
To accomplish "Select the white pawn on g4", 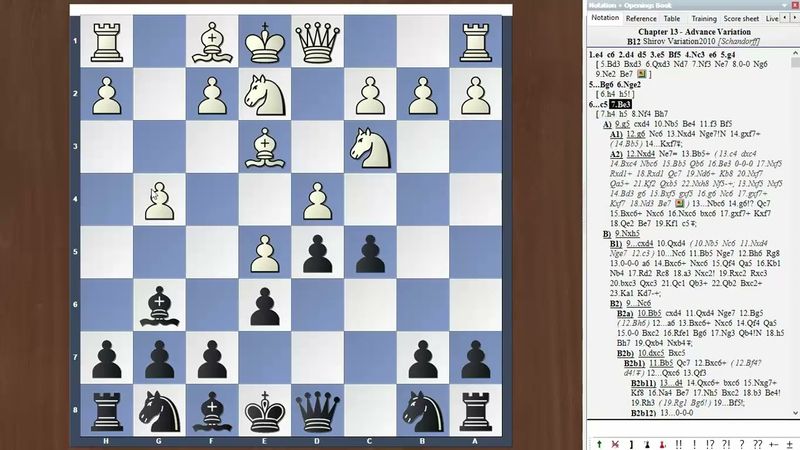I will tap(158, 201).
